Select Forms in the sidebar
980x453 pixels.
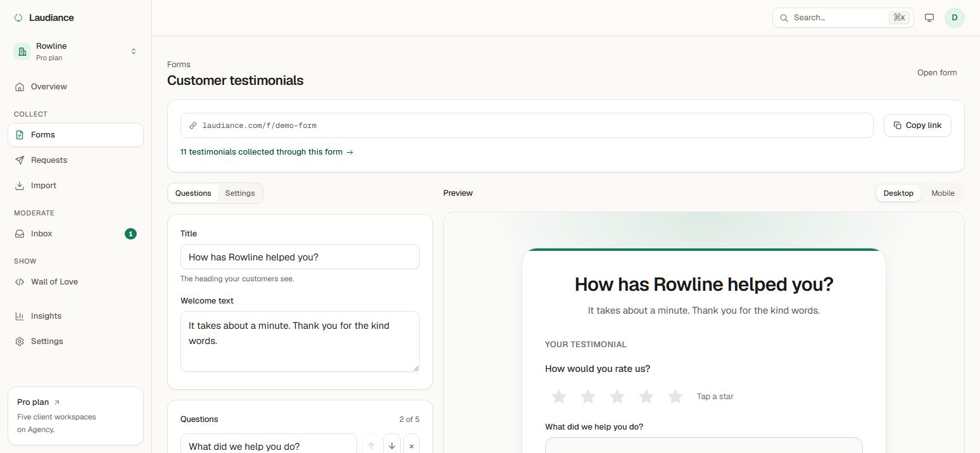[75, 135]
